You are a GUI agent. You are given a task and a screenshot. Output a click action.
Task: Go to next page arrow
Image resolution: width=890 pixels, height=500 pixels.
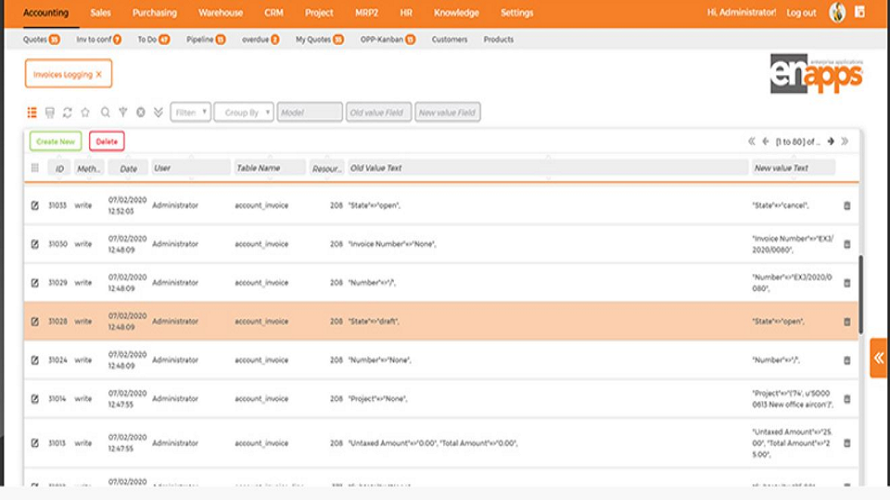point(830,141)
